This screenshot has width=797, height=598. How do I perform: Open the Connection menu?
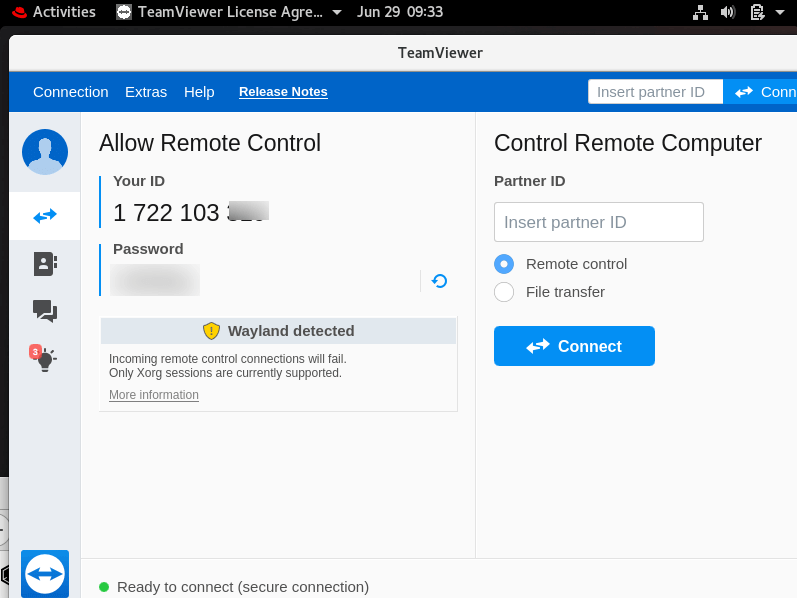70,92
